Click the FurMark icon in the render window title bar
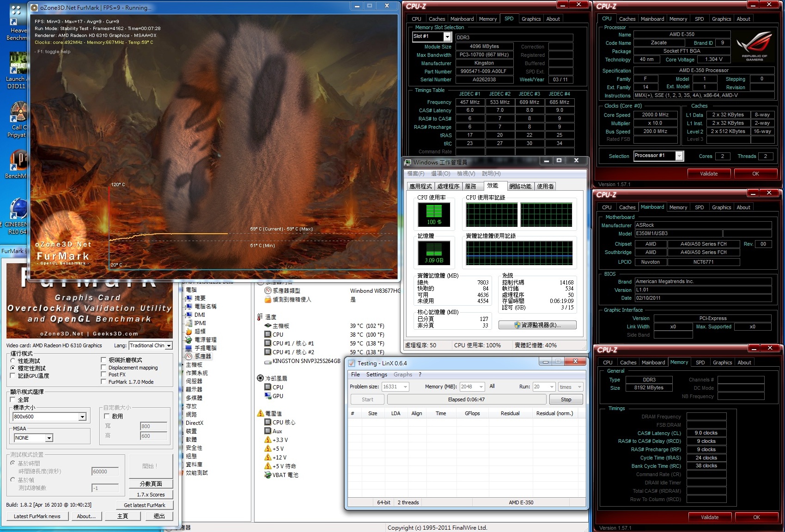 pyautogui.click(x=34, y=7)
